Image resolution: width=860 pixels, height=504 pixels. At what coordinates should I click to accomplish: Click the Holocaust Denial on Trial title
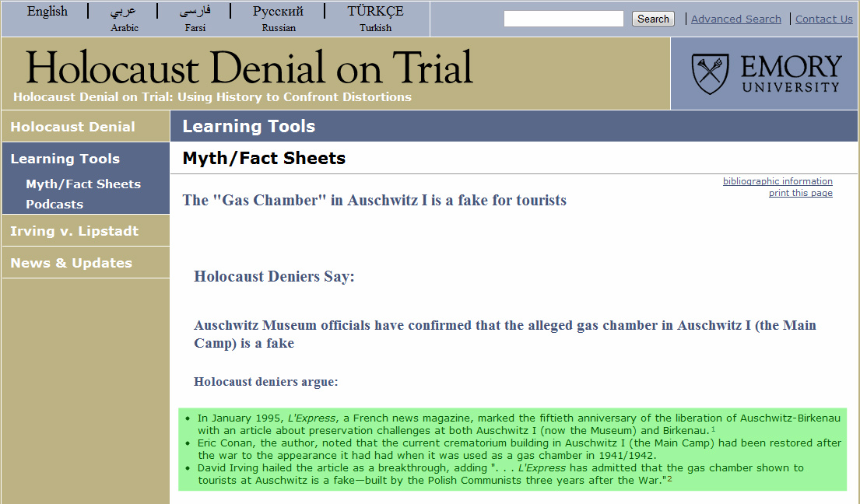[249, 68]
